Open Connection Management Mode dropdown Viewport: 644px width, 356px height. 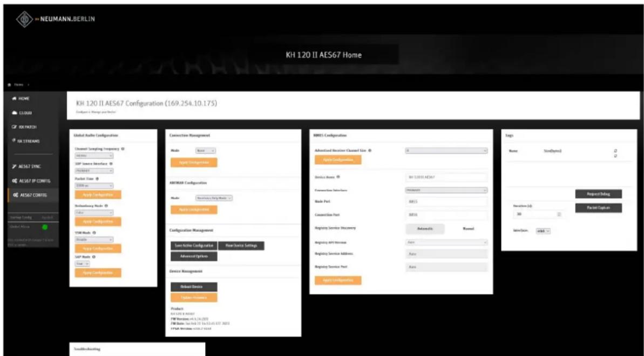pyautogui.click(x=205, y=151)
